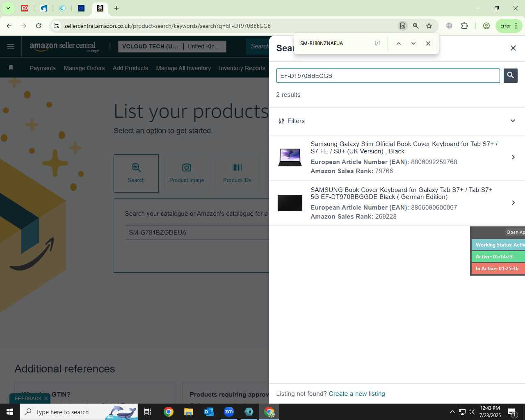The height and width of the screenshot is (420, 525).
Task: Click the search magnifier button in panel
Action: pos(510,75)
